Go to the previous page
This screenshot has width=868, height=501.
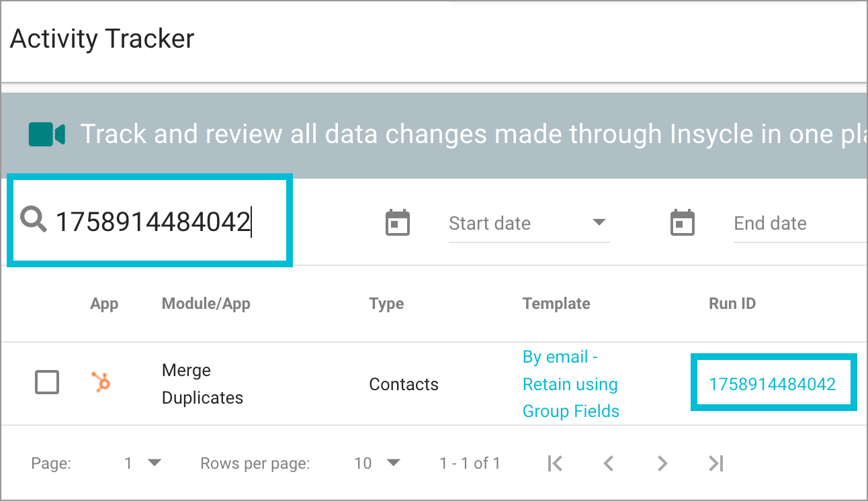[608, 463]
